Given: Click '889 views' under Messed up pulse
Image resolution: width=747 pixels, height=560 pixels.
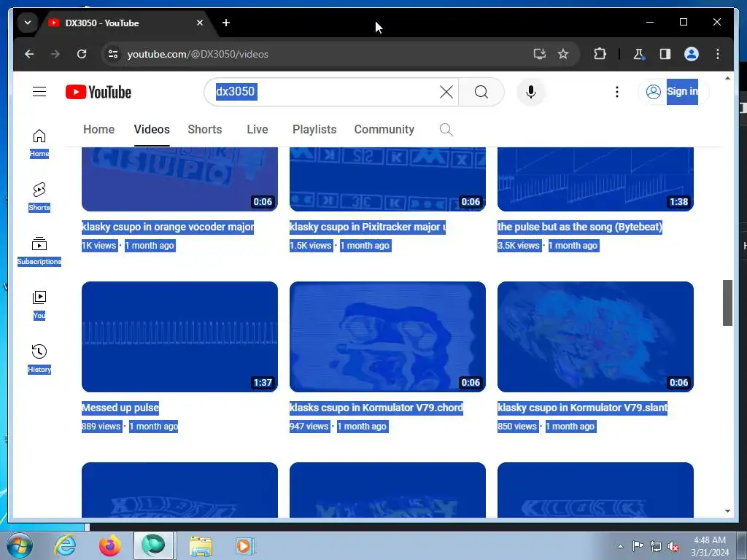Looking at the screenshot, I should pos(101,426).
